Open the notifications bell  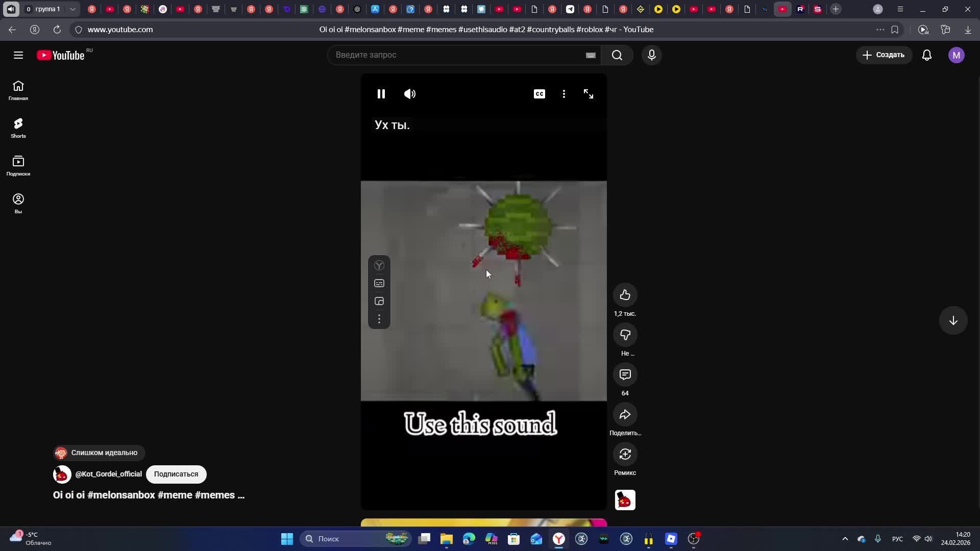927,55
